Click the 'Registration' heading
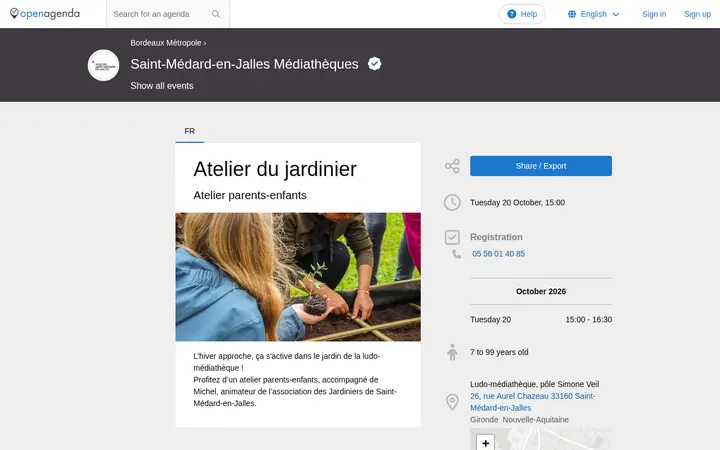720x450 pixels. click(x=496, y=237)
